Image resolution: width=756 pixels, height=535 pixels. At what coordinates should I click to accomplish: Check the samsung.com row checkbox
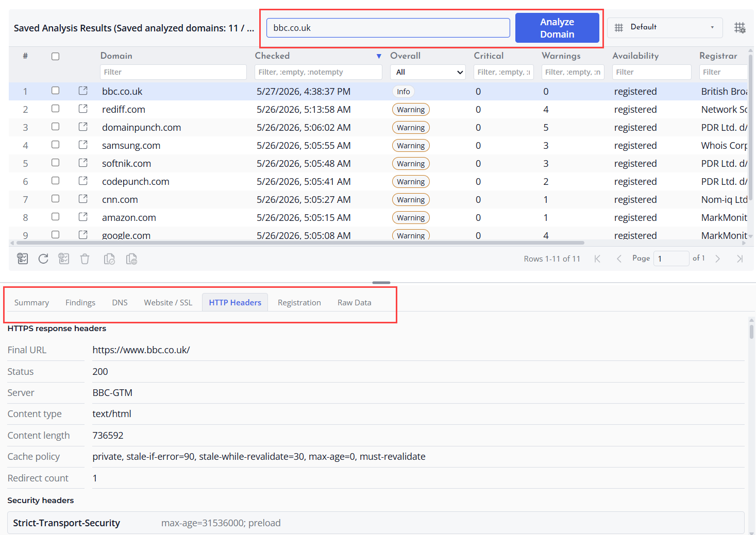(x=55, y=145)
